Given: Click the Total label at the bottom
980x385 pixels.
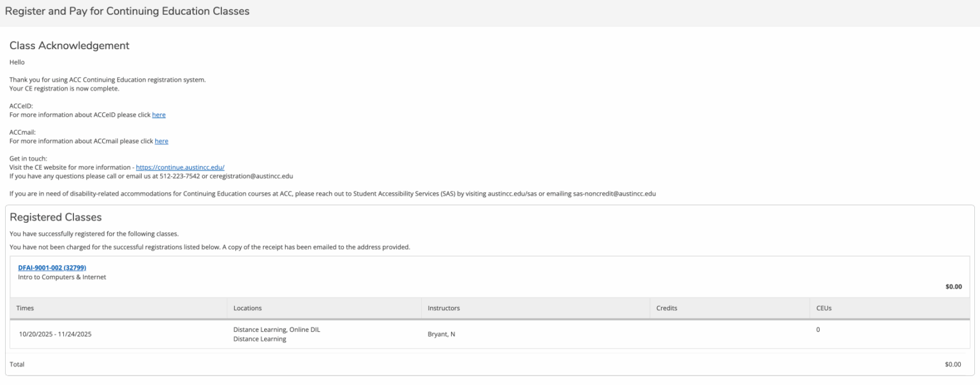Looking at the screenshot, I should 17,364.
